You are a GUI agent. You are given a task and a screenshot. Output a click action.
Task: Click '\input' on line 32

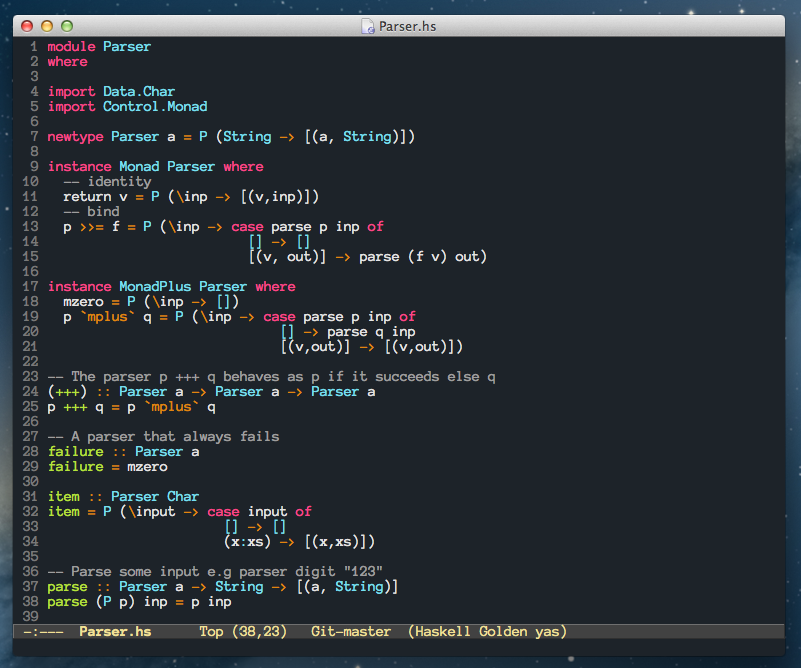151,512
